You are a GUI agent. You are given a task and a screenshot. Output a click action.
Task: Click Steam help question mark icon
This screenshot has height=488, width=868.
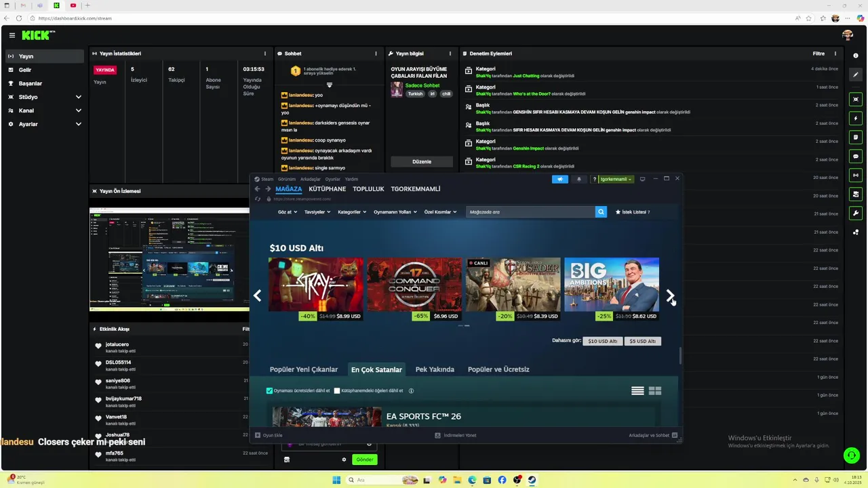[x=595, y=179]
